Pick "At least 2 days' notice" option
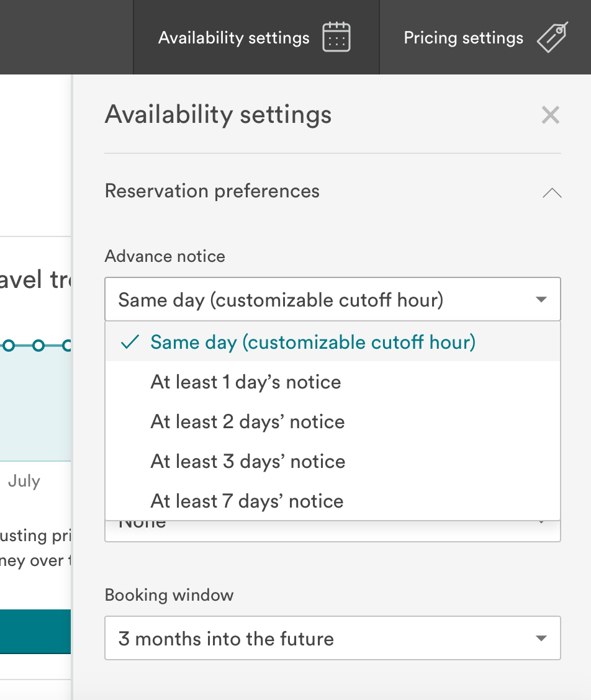The height and width of the screenshot is (700, 591). [x=247, y=421]
